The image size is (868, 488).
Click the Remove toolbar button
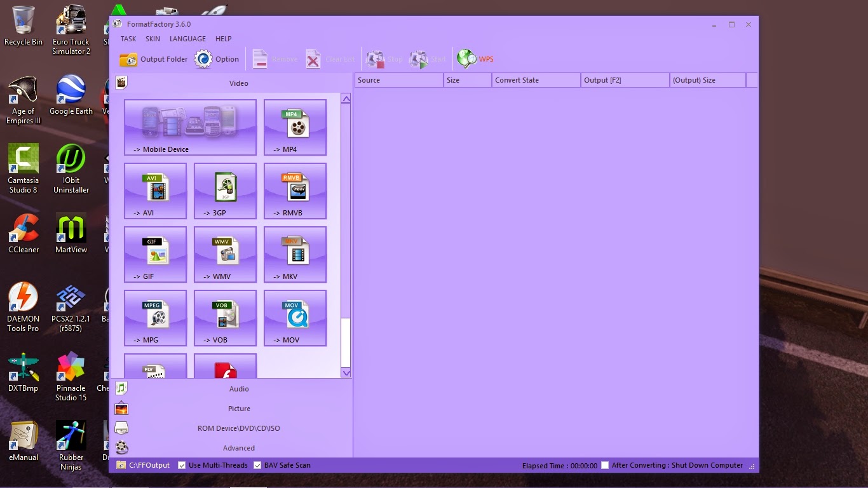click(x=275, y=59)
